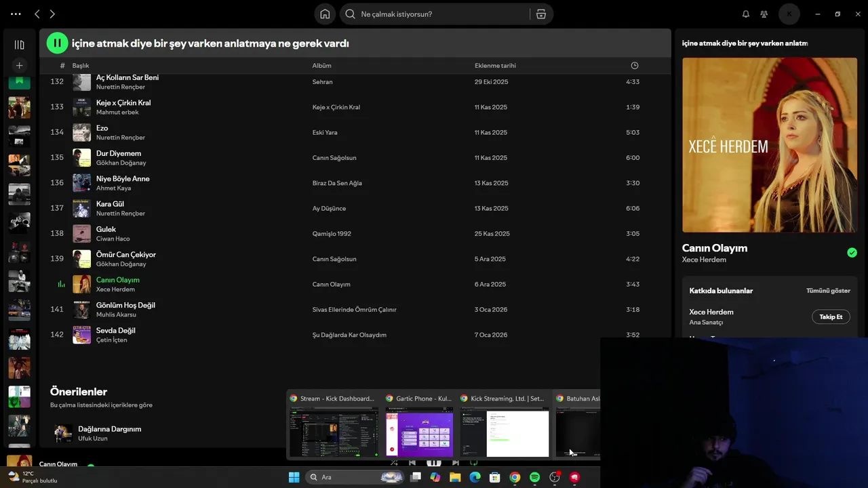Click the duration clock column icon
Screen dimensions: 868x488
click(635, 66)
